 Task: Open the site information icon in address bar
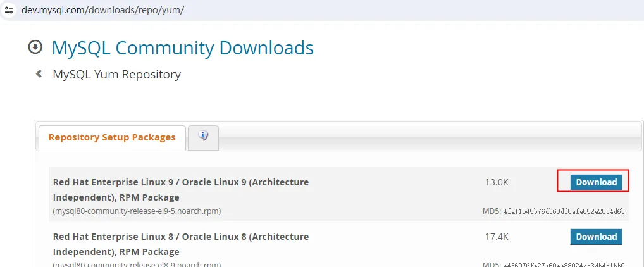tap(9, 10)
